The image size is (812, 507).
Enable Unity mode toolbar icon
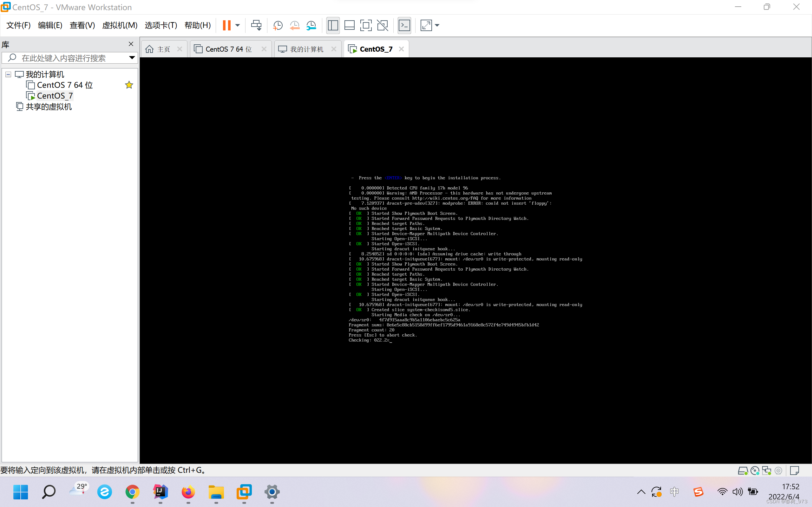[x=383, y=25]
